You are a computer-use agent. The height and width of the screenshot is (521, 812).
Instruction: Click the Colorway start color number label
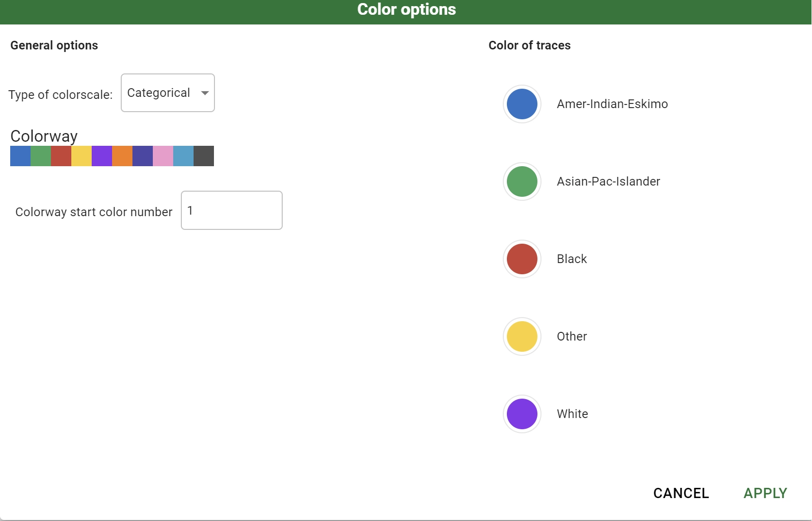(x=94, y=212)
